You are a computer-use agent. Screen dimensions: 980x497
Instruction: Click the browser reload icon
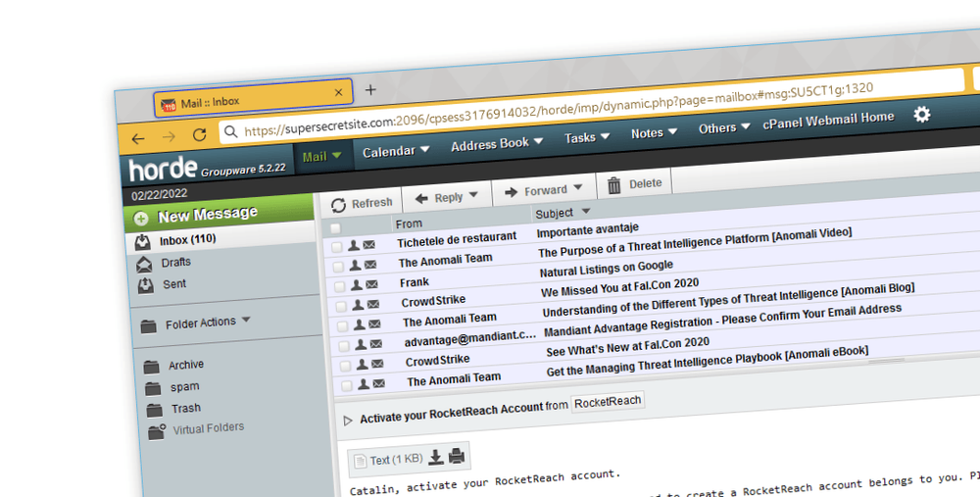click(199, 135)
